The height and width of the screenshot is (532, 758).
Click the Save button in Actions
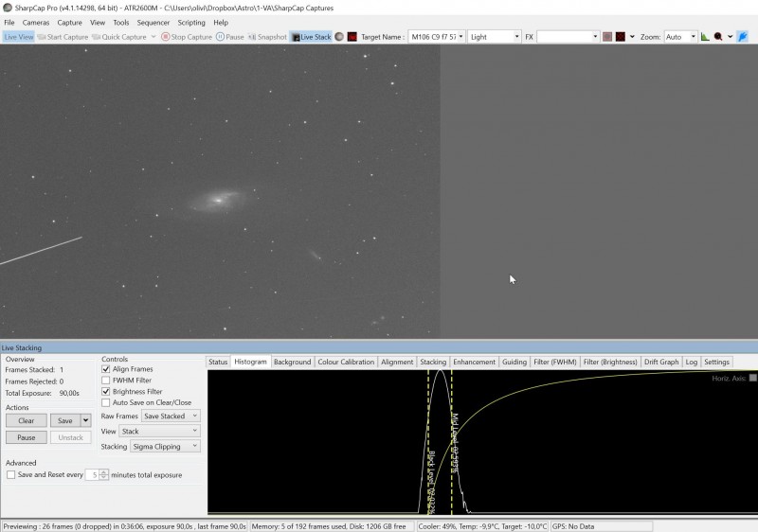tap(65, 420)
